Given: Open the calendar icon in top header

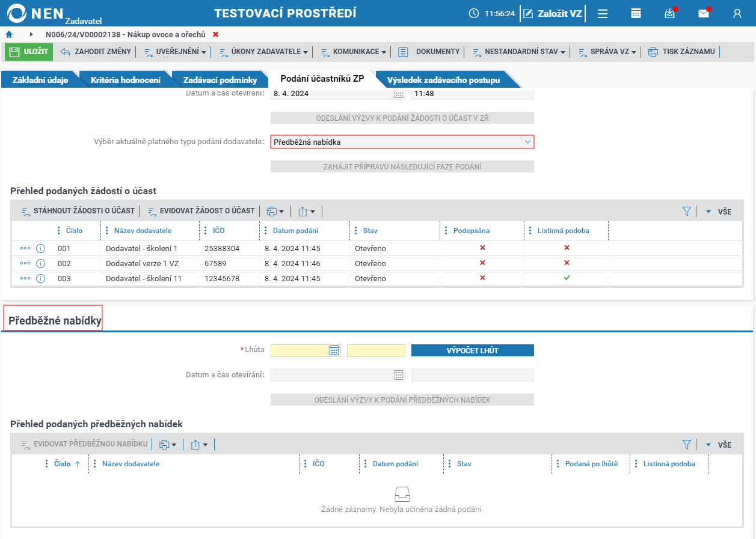Looking at the screenshot, I should 636,13.
